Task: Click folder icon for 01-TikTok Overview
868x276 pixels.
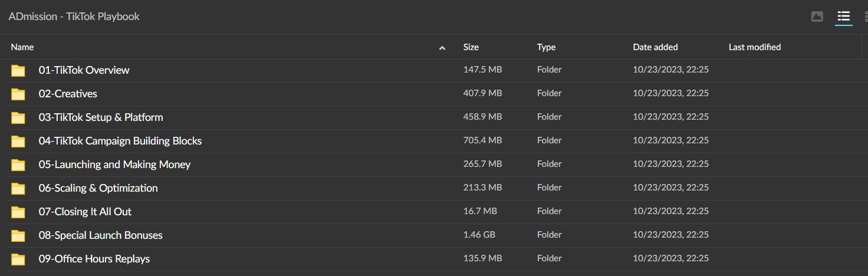Action: (18, 71)
